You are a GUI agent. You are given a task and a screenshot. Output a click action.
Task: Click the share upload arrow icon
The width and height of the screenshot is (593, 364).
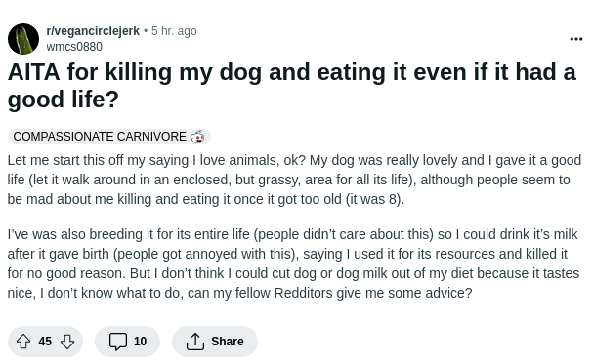pyautogui.click(x=195, y=342)
